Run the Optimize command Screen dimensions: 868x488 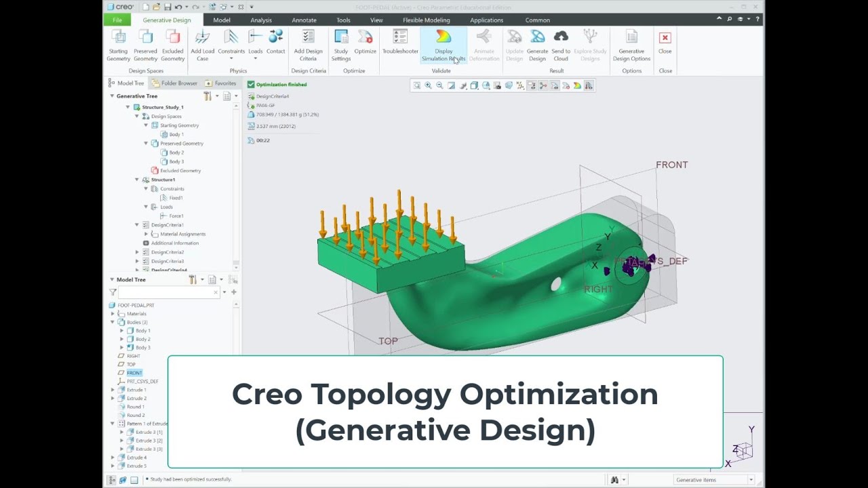point(365,42)
